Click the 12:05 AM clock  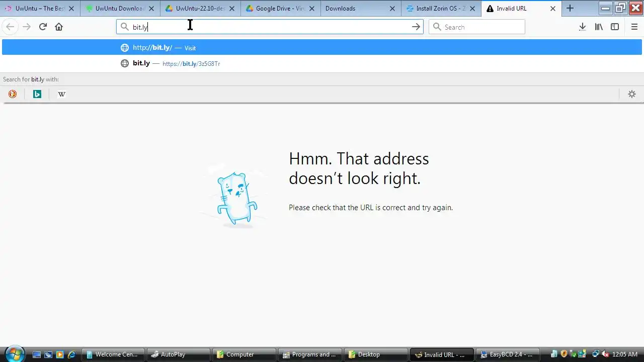(x=625, y=354)
